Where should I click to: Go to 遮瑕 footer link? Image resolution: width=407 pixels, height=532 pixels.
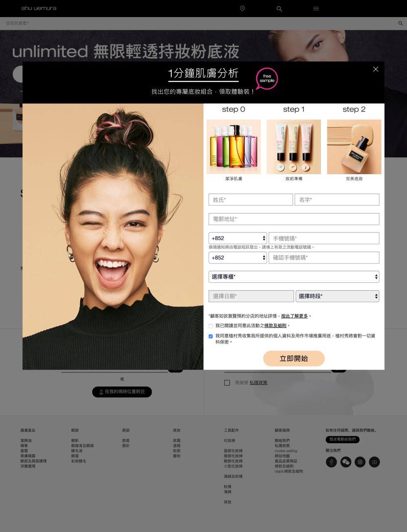click(x=177, y=446)
